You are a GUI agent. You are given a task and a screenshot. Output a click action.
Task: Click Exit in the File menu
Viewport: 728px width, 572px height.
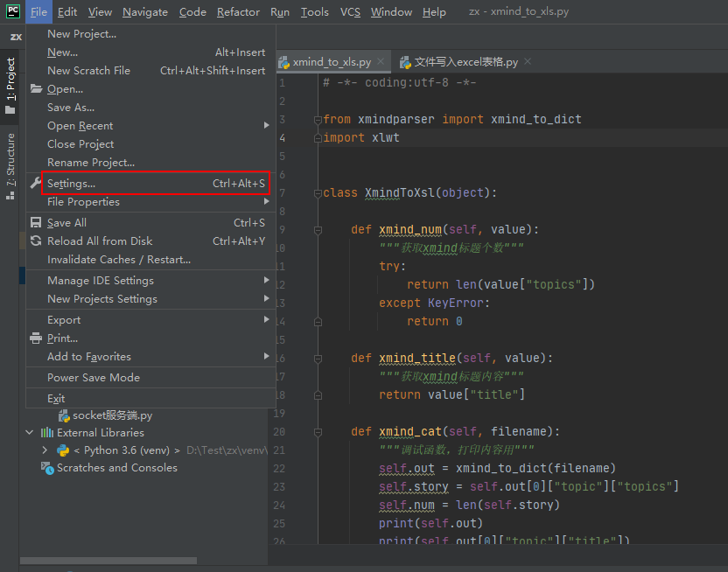point(56,398)
